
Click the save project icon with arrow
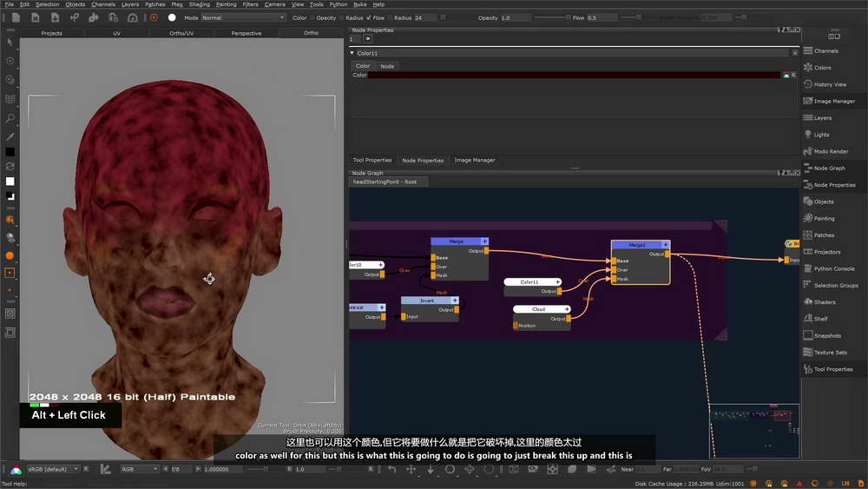point(54,17)
